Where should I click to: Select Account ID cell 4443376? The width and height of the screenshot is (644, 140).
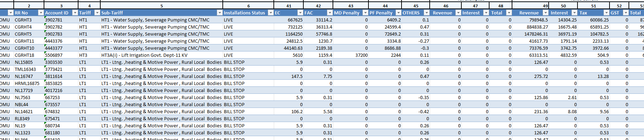click(x=61, y=41)
